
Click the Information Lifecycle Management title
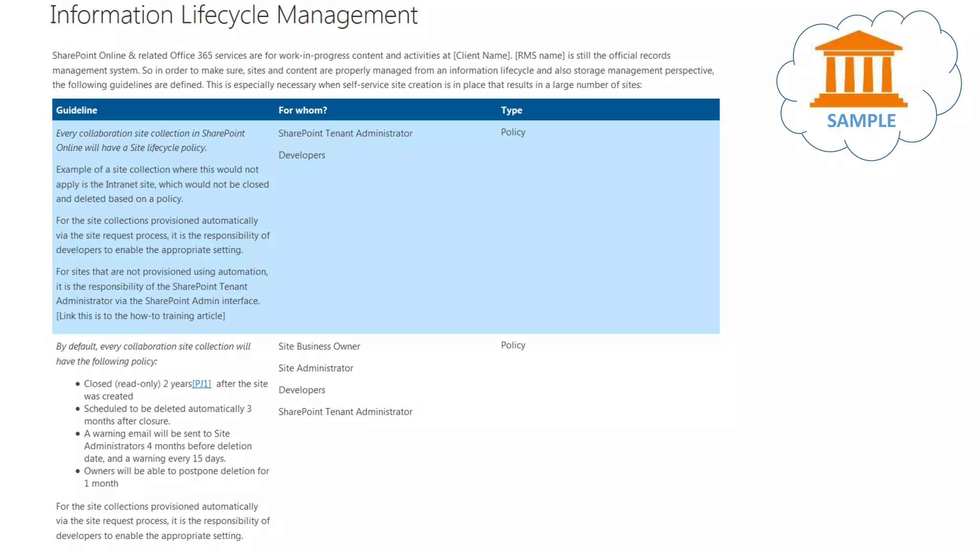pyautogui.click(x=234, y=15)
